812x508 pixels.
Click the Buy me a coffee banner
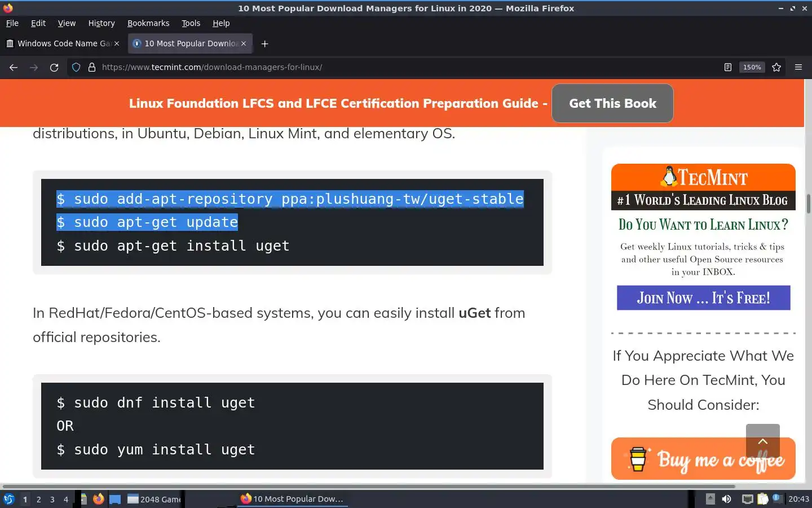[703, 459]
